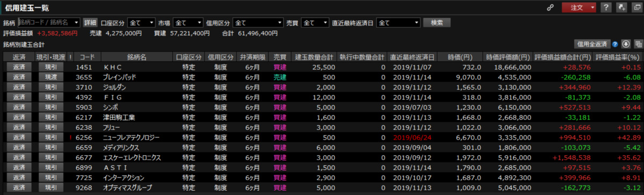Open the 直近最終返済日 dropdown
This screenshot has width=644, height=195.
pyautogui.click(x=398, y=23)
